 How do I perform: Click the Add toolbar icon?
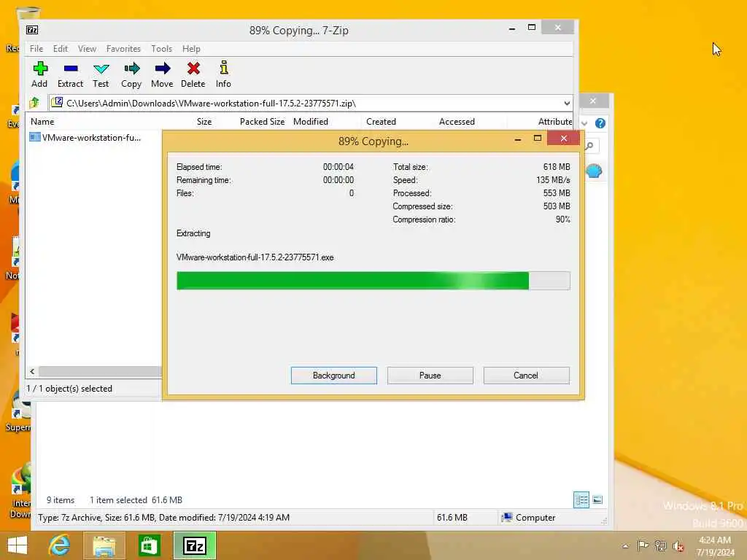coord(40,69)
